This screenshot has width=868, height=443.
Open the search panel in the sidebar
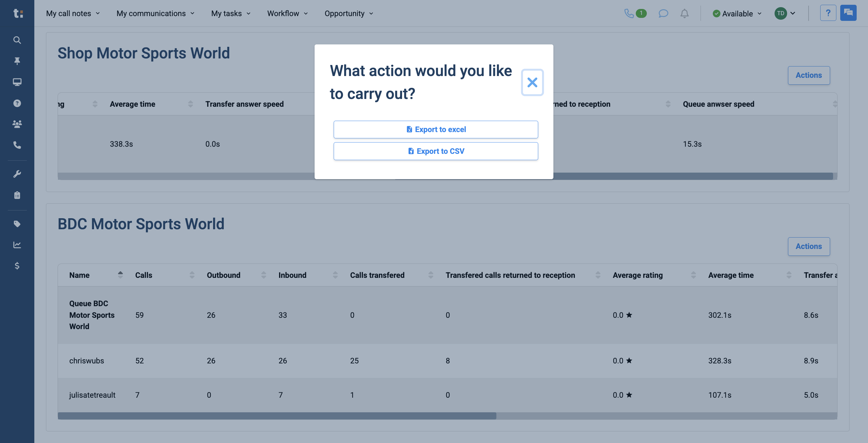17,40
